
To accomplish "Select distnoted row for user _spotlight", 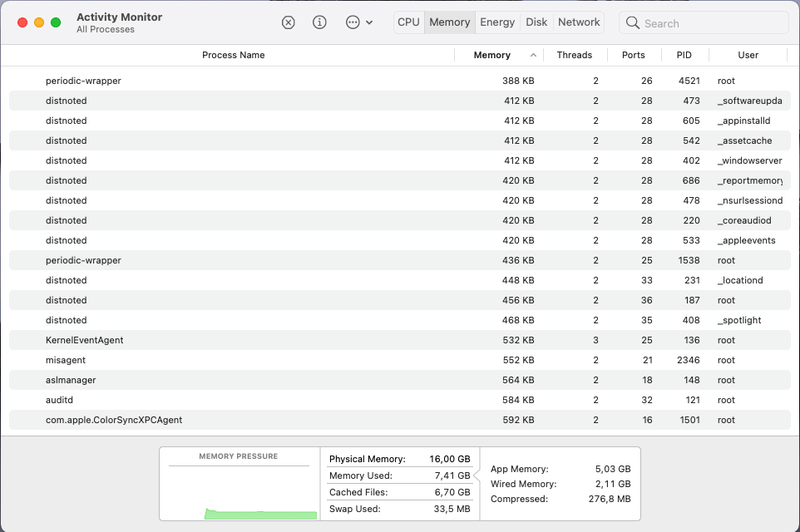I will pos(400,320).
